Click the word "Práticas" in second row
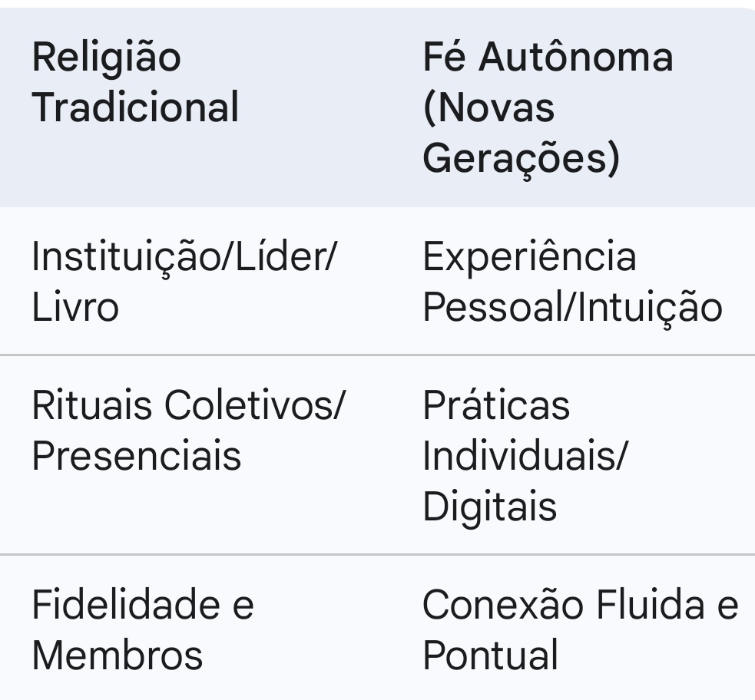This screenshot has height=700, width=755. click(496, 405)
